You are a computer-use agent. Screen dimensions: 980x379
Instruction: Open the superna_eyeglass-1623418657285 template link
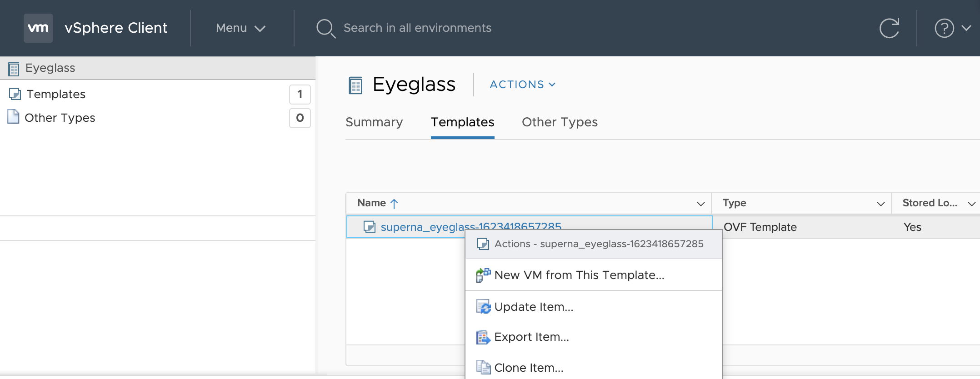coord(471,226)
